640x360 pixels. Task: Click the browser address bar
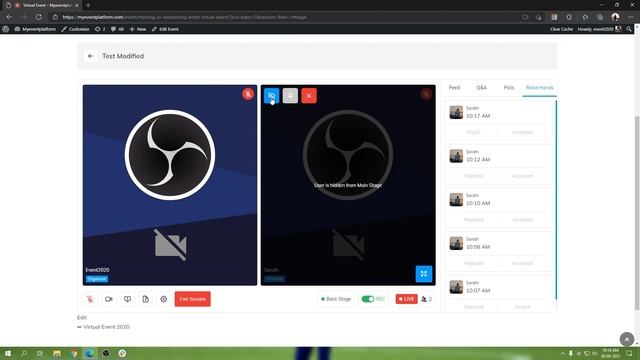coord(286,17)
